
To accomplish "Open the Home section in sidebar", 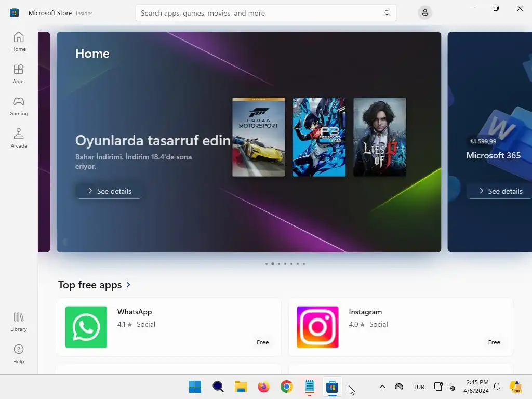I will coord(19,42).
